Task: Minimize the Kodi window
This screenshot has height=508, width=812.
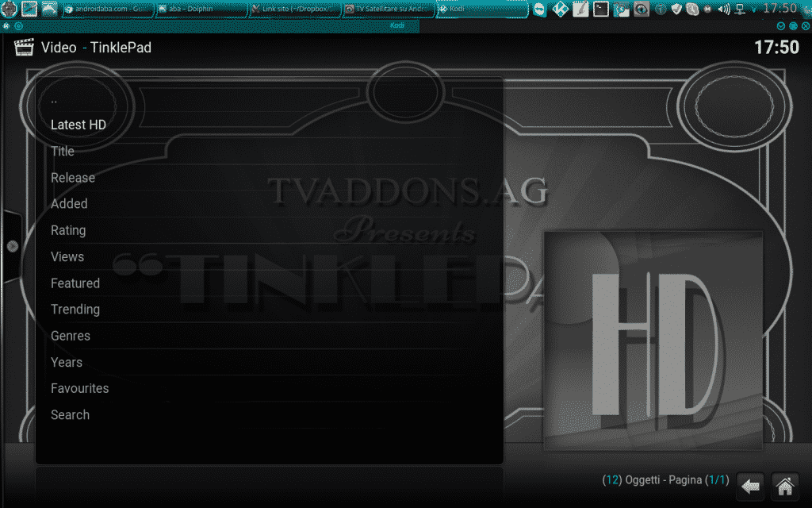Action: point(781,25)
